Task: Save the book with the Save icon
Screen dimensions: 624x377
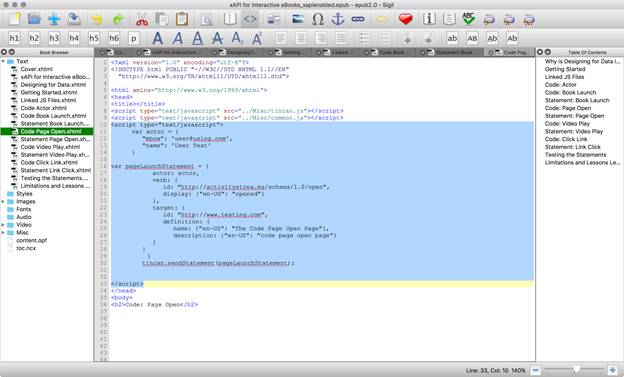Action: (x=74, y=19)
